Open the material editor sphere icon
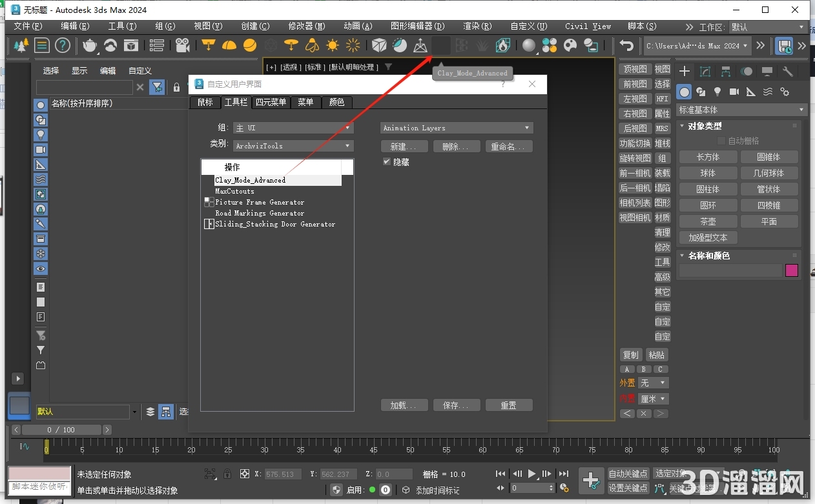The height and width of the screenshot is (504, 815). [x=529, y=45]
